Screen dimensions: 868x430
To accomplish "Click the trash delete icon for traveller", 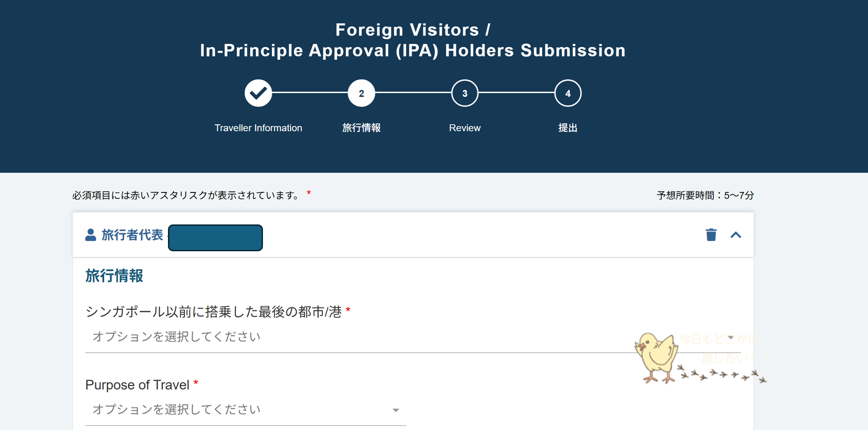I will (711, 235).
